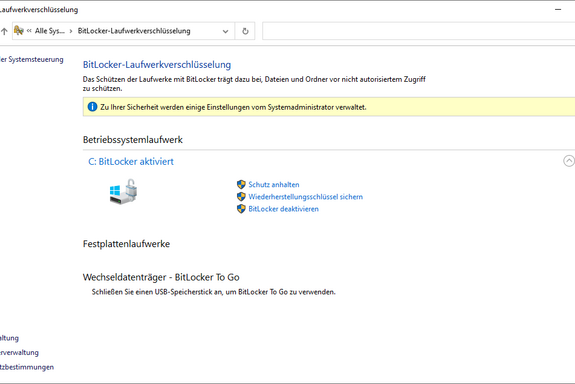Click shield icon beside 'BitLocker deaktivieren'

click(241, 209)
